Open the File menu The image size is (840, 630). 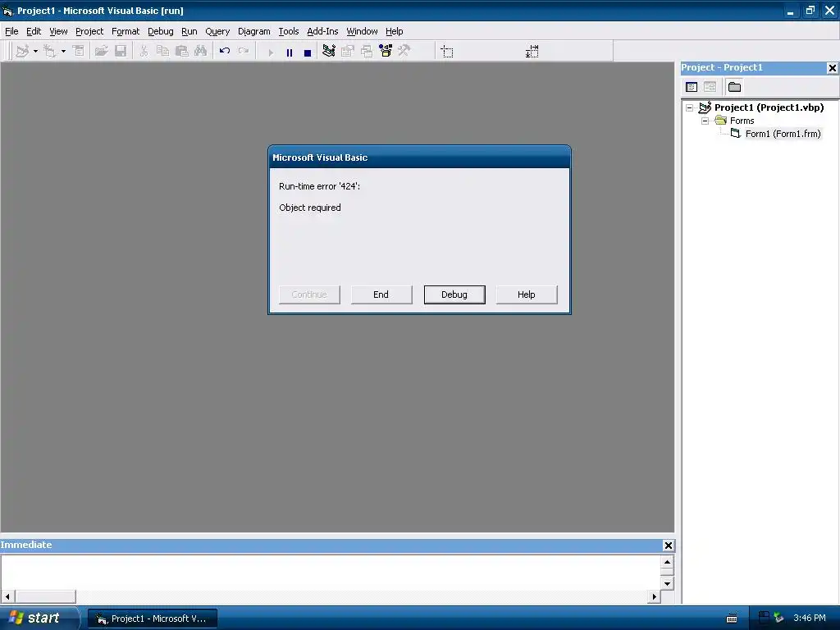(11, 31)
